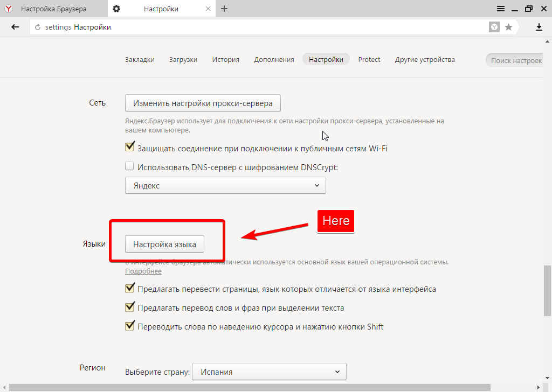This screenshot has width=552, height=392.
Task: Focus the Поиск настроек search field
Action: [x=515, y=60]
